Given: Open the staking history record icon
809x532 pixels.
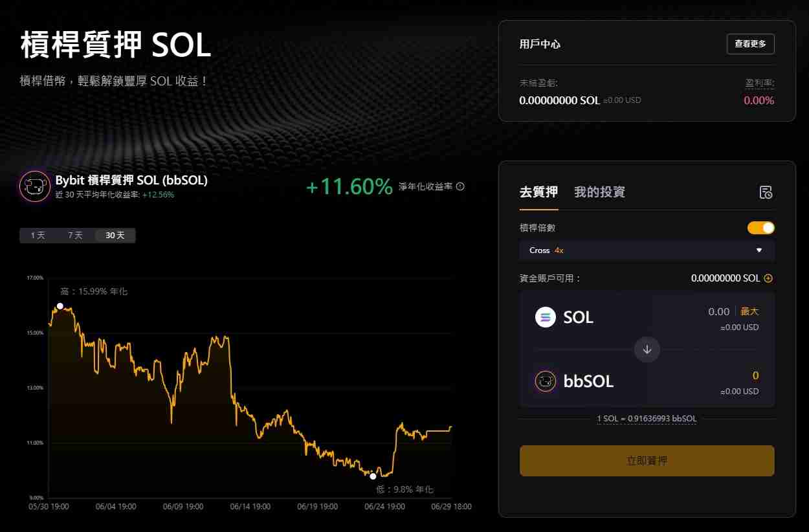Looking at the screenshot, I should 766,192.
